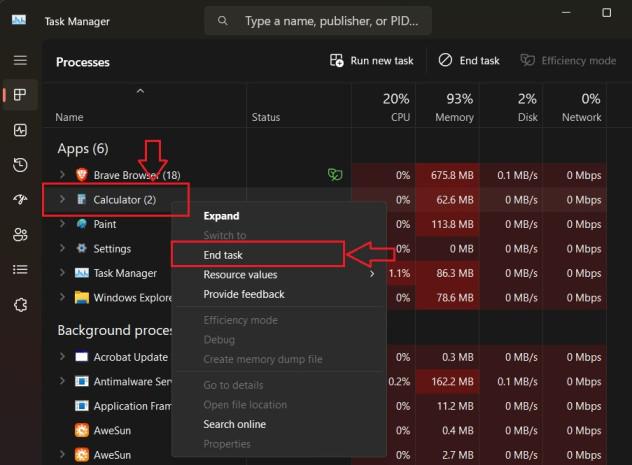Click the Task Manager title bar logo

(19, 20)
